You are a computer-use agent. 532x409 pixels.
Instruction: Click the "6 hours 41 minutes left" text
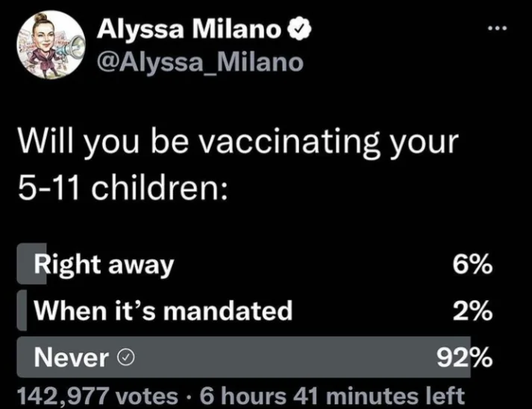coord(329,395)
